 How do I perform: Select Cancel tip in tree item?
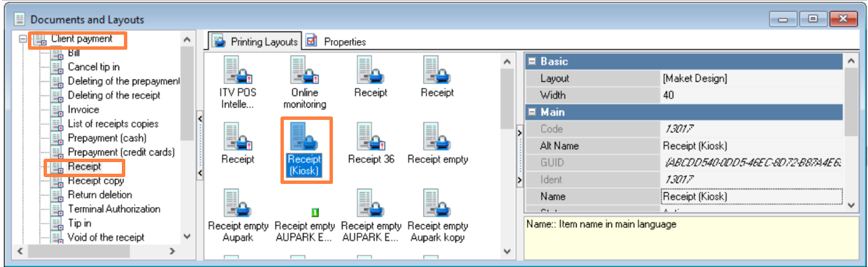(x=94, y=67)
